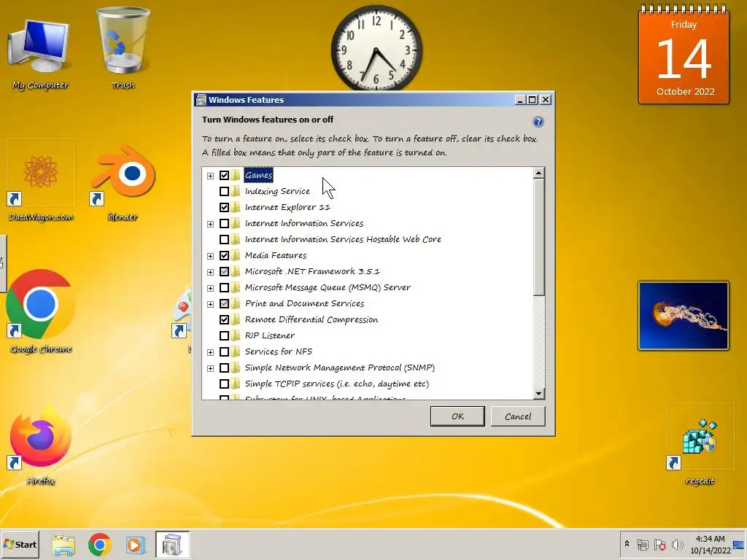This screenshot has width=747, height=560.
Task: Select the Print and Document Services label
Action: coord(304,303)
